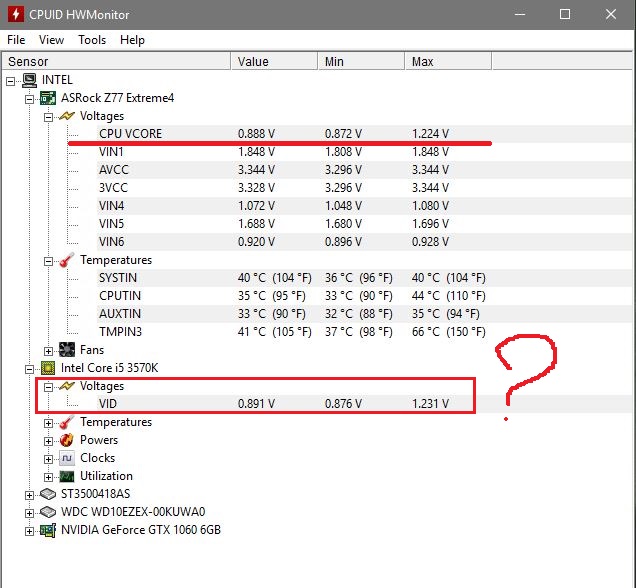Select the INTEL computer icon
Image resolution: width=636 pixels, height=588 pixels.
29,80
